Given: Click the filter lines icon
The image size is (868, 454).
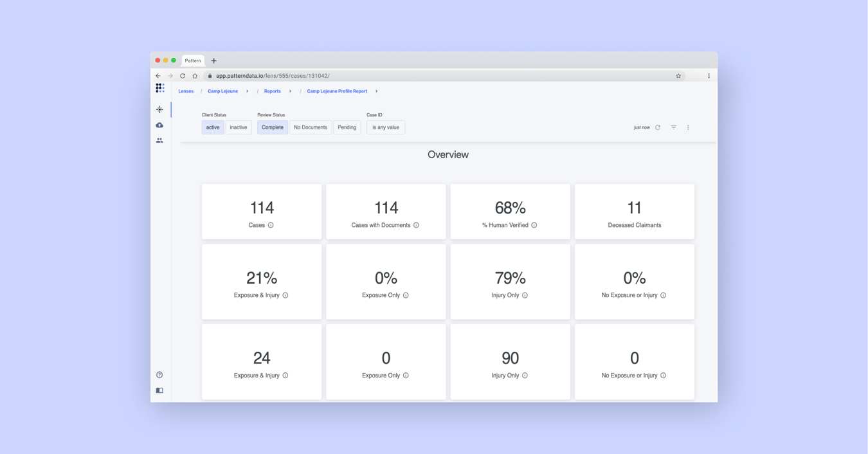Looking at the screenshot, I should pos(674,127).
